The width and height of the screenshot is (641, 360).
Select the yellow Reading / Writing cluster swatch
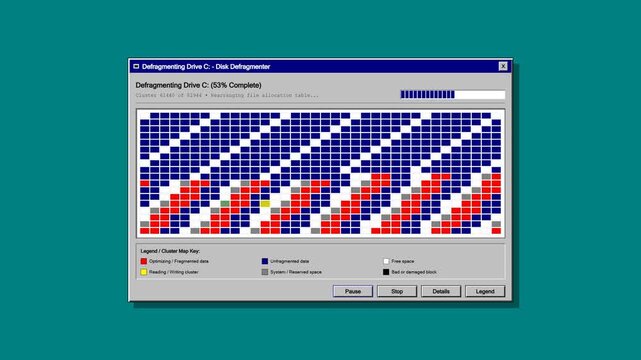pos(143,272)
